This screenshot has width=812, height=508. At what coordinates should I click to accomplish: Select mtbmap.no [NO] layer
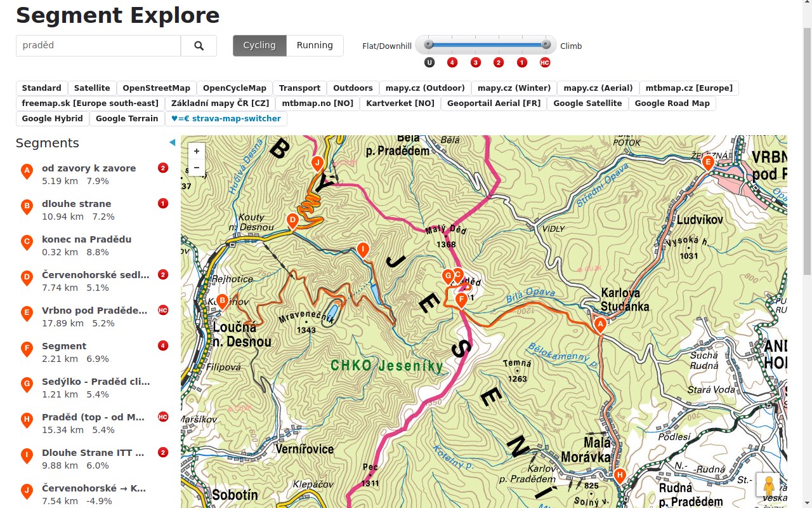coord(318,104)
